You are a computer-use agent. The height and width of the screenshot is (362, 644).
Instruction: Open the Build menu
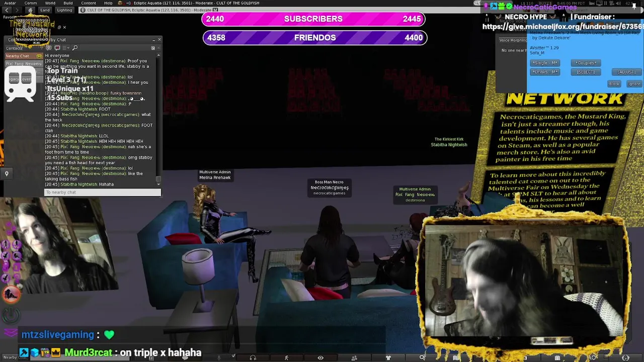[68, 3]
